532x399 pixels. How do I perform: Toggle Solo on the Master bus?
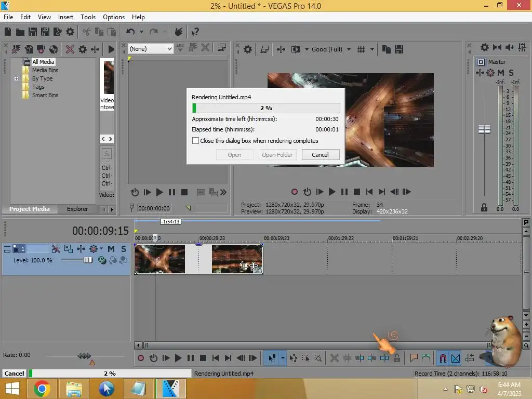click(511, 73)
